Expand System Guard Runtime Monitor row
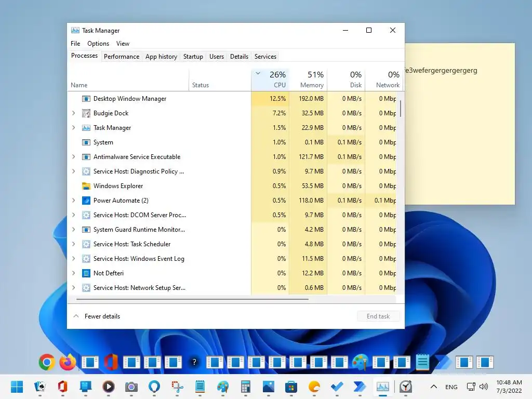Image resolution: width=532 pixels, height=399 pixels. coord(74,230)
